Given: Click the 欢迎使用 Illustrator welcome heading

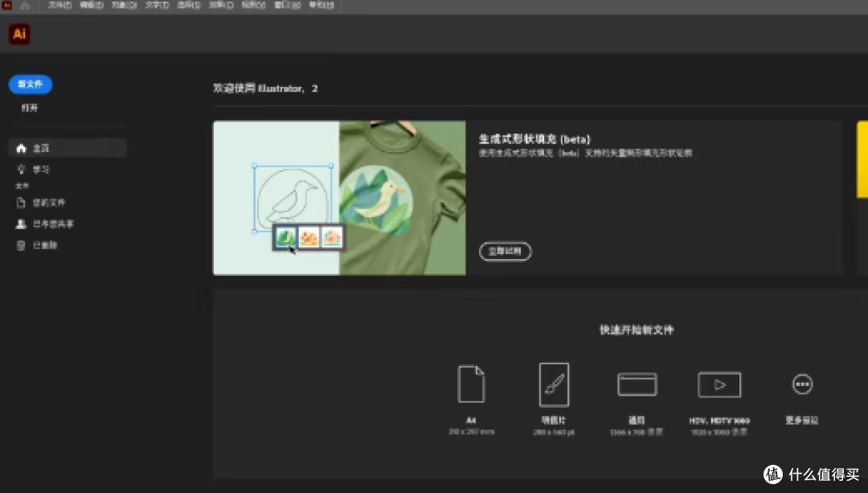Looking at the screenshot, I should [x=265, y=88].
